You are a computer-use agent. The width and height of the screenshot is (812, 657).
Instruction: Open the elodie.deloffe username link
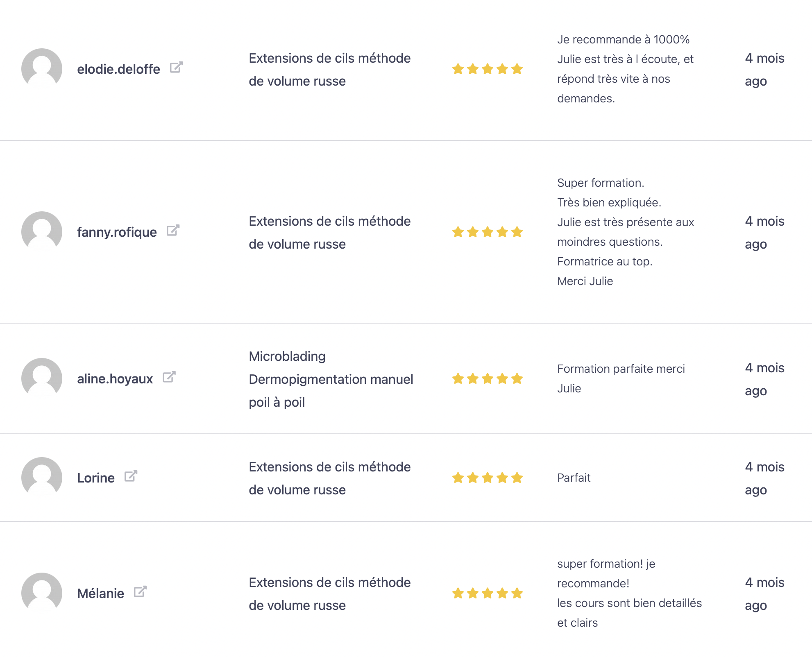tap(118, 69)
